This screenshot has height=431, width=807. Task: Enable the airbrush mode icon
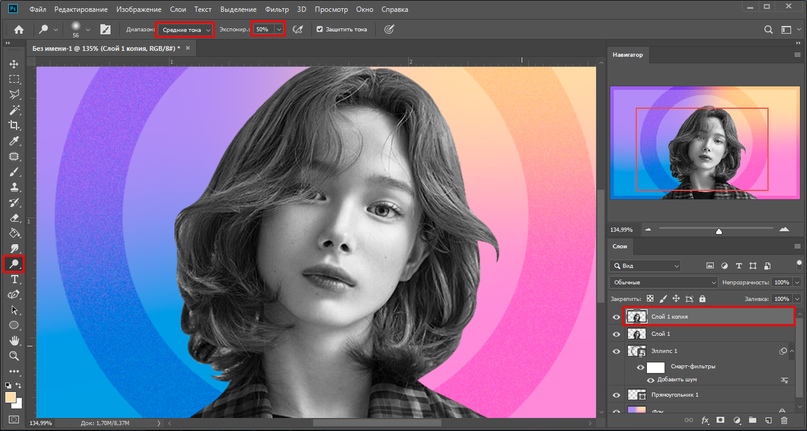coord(297,30)
